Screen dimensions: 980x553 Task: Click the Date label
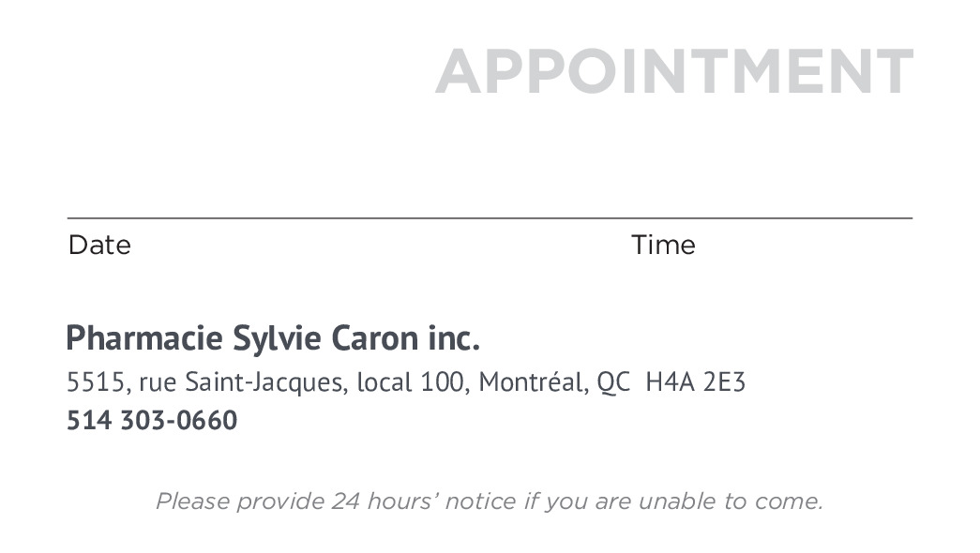coord(99,246)
